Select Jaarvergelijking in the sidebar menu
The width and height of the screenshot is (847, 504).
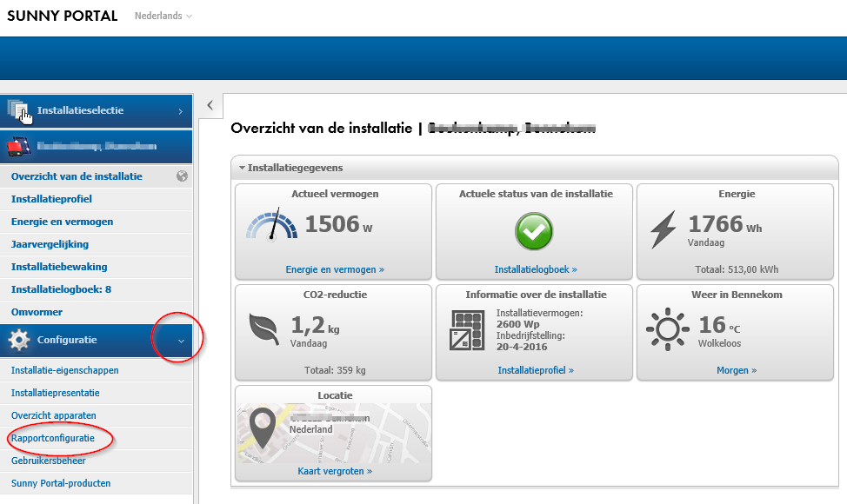click(52, 243)
